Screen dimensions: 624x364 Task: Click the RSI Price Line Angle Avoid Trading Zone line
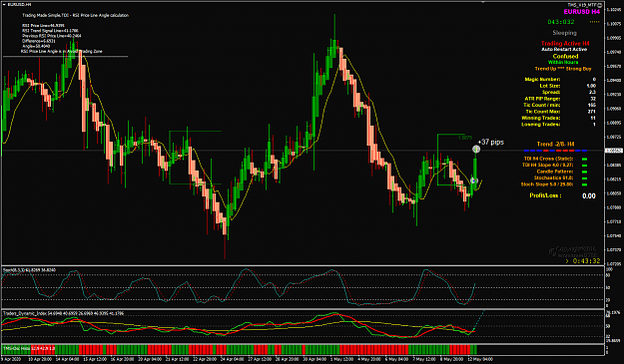[62, 51]
